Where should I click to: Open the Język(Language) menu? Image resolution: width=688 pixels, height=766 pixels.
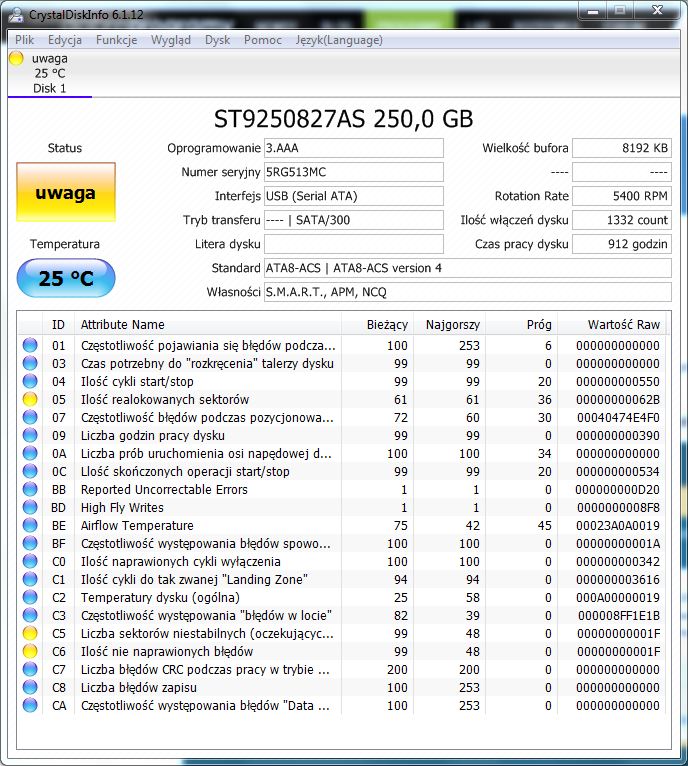coord(339,40)
